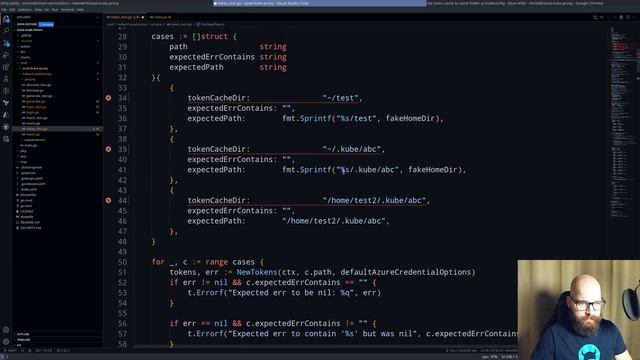
Task: Expand the TIMELINE section
Action: pos(23,340)
